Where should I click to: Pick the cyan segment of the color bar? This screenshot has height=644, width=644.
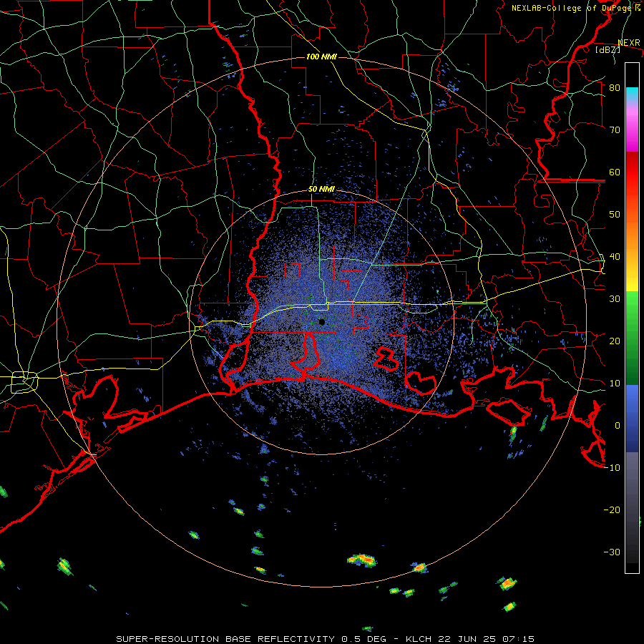pyautogui.click(x=632, y=94)
